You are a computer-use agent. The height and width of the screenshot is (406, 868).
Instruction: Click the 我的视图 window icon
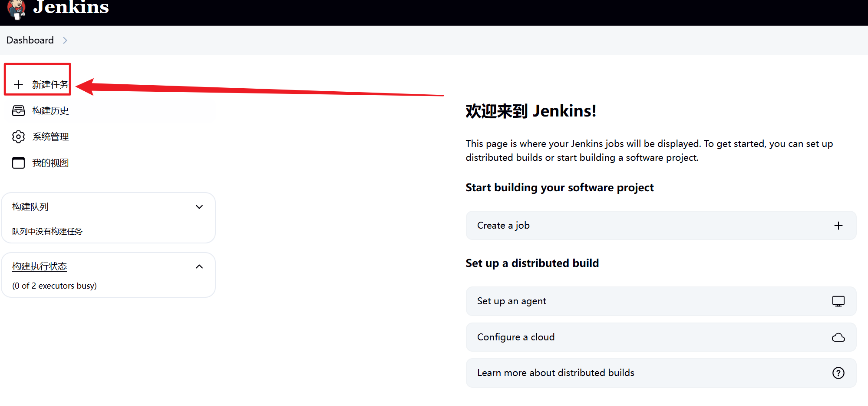(18, 163)
